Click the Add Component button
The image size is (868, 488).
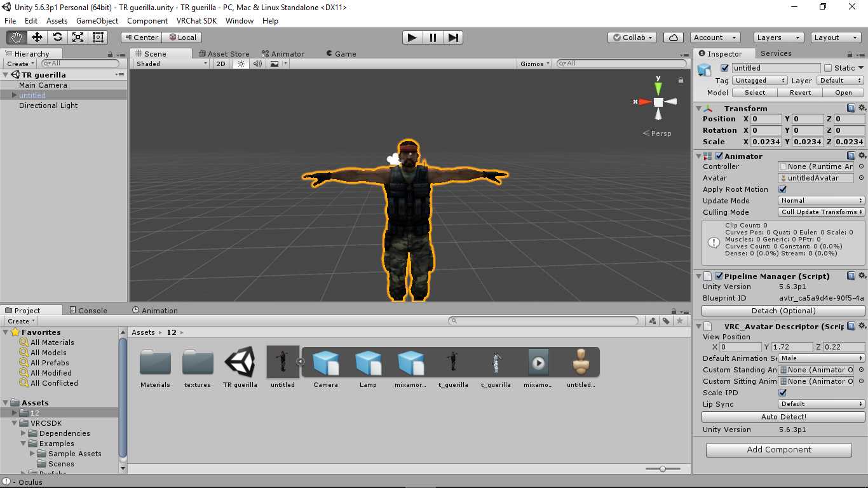(778, 450)
